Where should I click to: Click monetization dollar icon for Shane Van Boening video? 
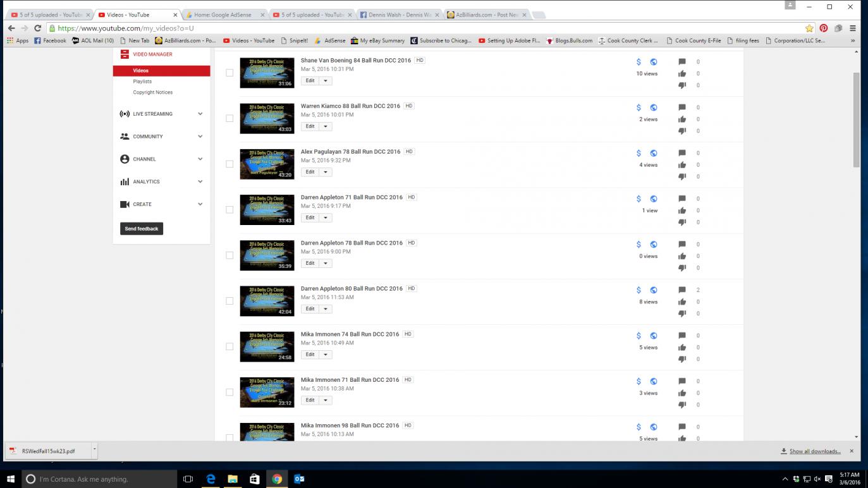pos(639,62)
